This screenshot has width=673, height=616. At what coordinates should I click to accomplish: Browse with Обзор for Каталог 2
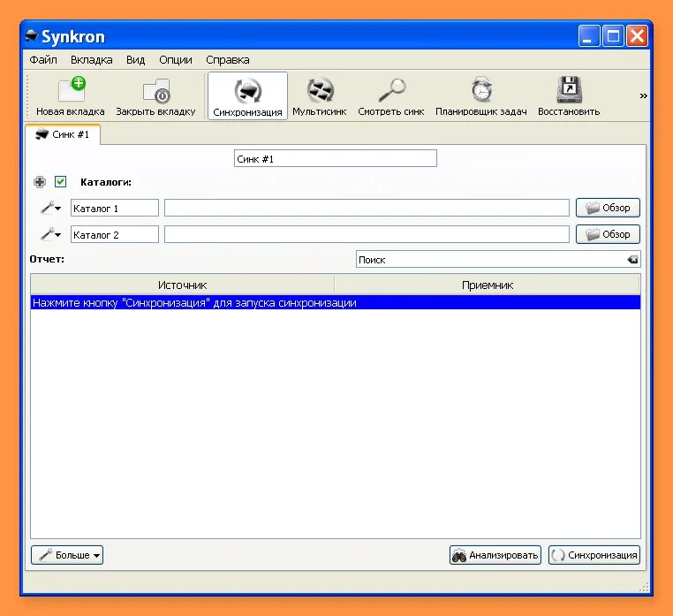tap(608, 234)
